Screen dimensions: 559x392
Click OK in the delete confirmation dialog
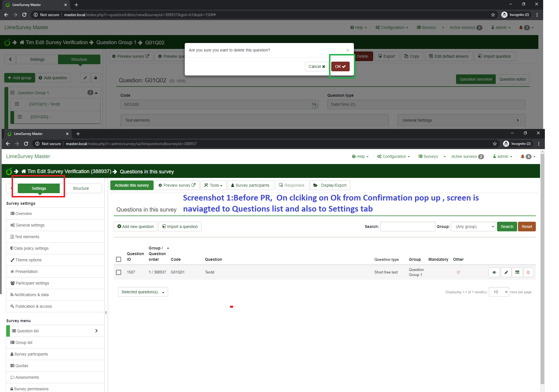pyautogui.click(x=340, y=66)
